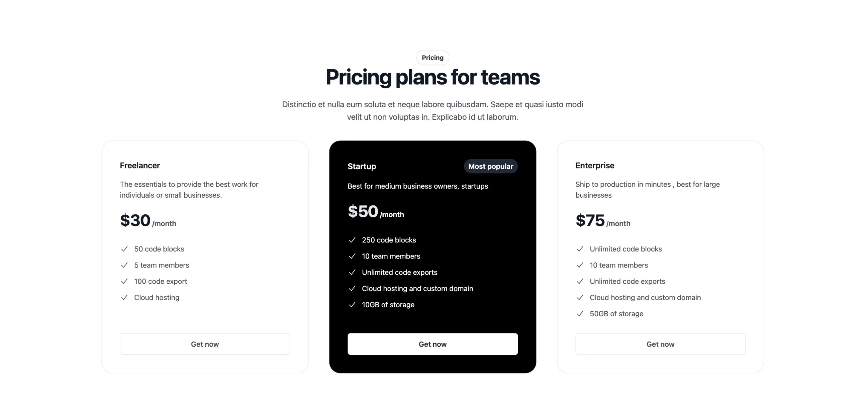Click checkmark beside 250 code blocks
The height and width of the screenshot is (418, 868).
click(x=352, y=240)
